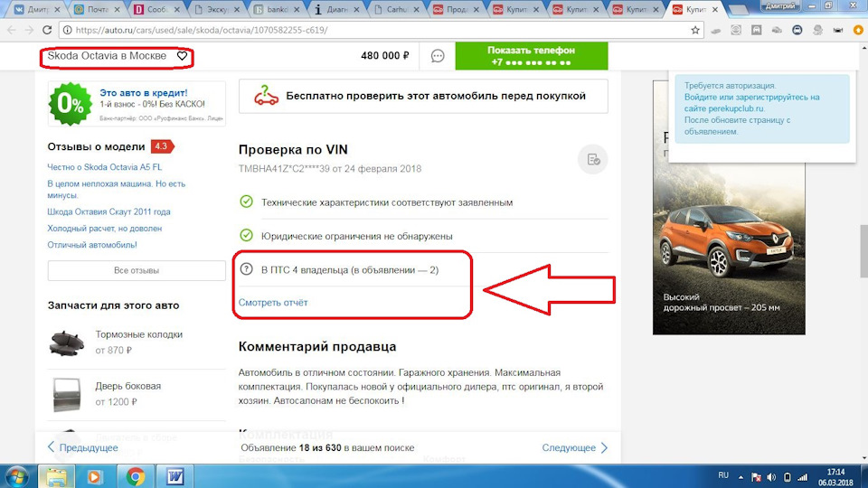
Task: Go to next listing chevron Следующее
Action: click(x=605, y=447)
